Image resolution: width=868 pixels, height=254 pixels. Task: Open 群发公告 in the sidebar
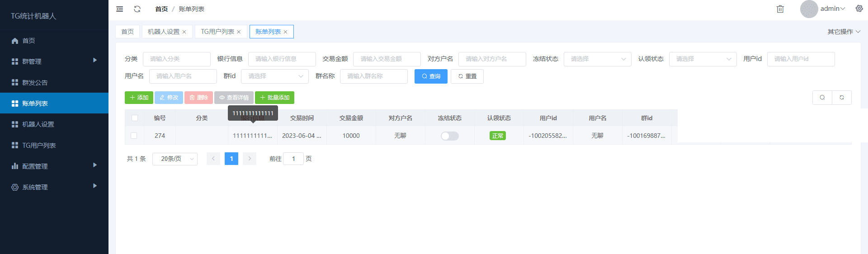pos(35,83)
